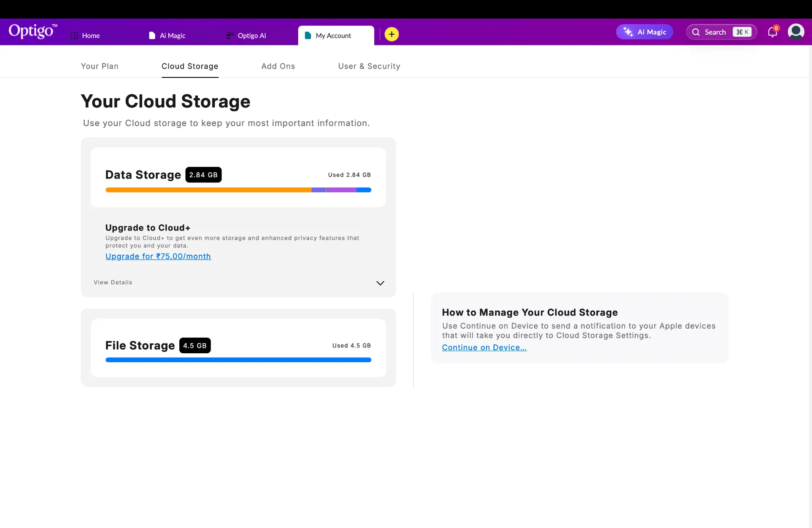The width and height of the screenshot is (812, 528).
Task: Open the Add Ons tab
Action: click(278, 66)
